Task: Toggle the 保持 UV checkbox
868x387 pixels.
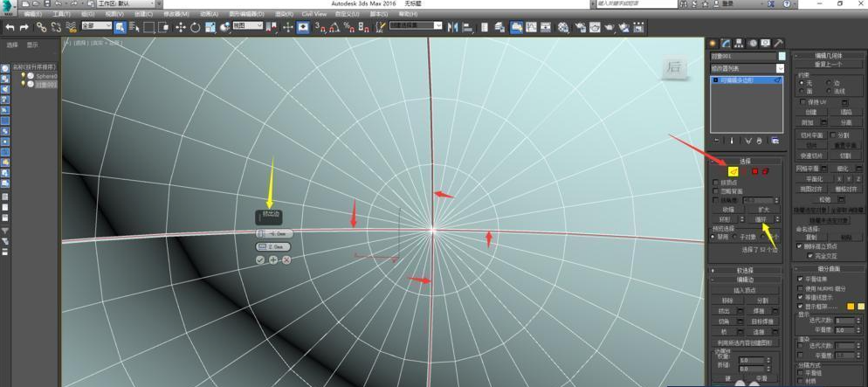Action: [x=803, y=102]
